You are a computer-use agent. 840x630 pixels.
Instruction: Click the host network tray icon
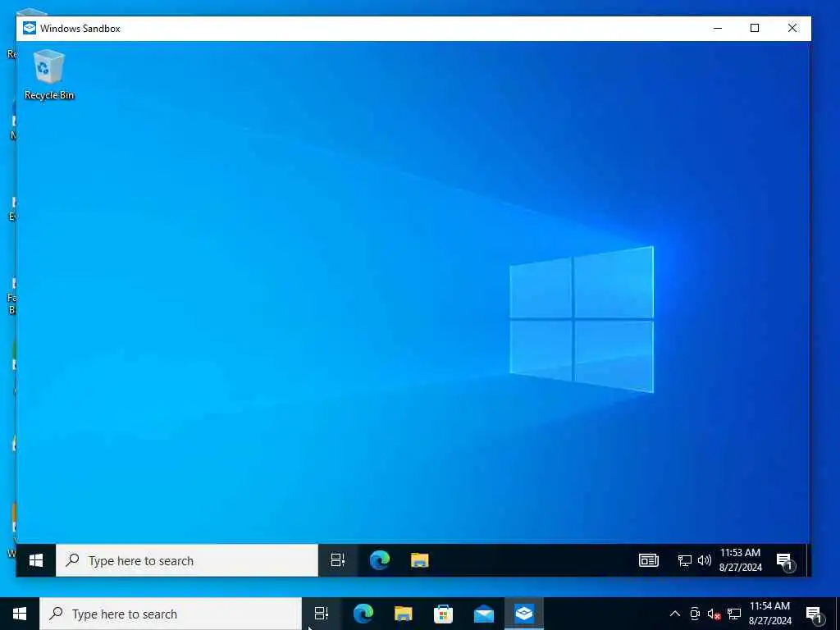(x=734, y=614)
